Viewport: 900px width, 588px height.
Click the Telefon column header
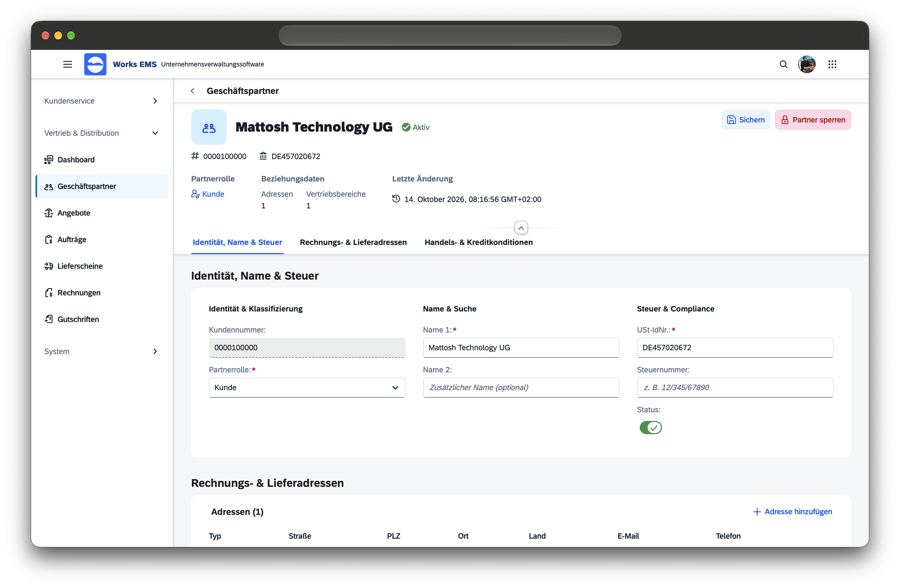pyautogui.click(x=728, y=536)
